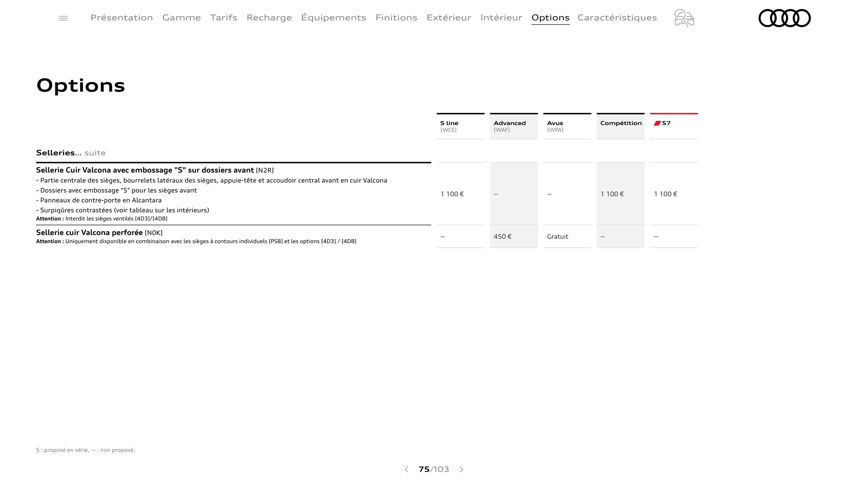Click the Options navigation tab
The width and height of the screenshot is (868, 488).
click(550, 17)
